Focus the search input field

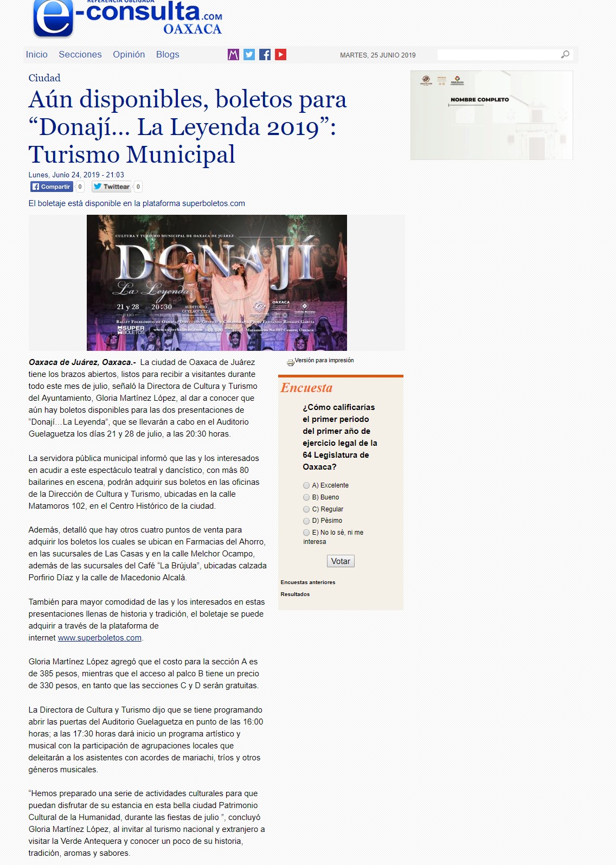coord(498,54)
